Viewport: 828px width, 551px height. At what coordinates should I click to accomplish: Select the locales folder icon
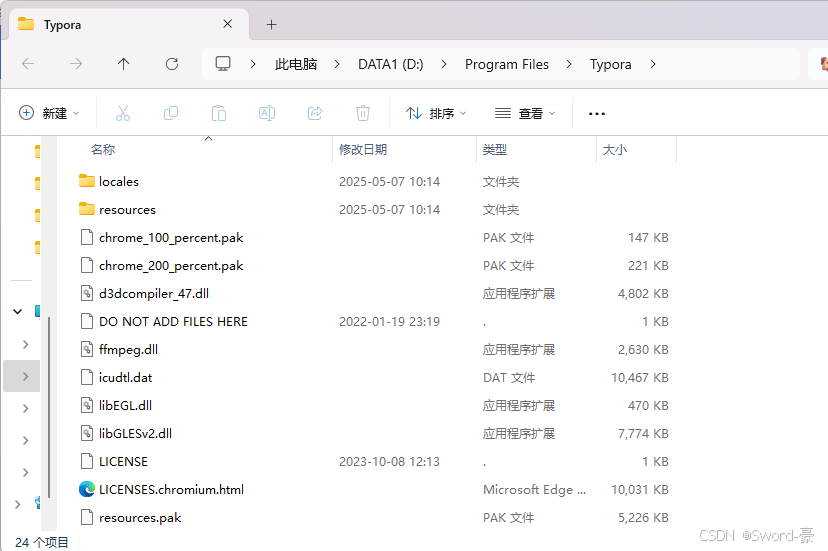(87, 181)
